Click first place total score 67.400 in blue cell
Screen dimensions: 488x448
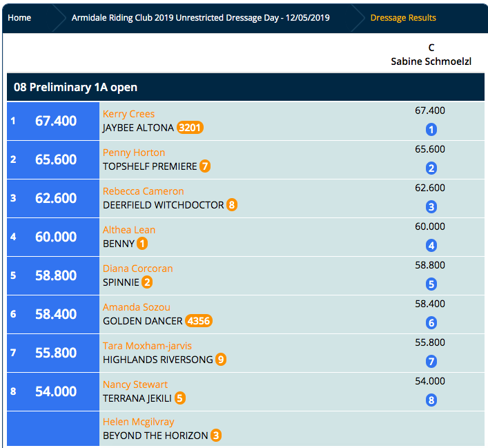(x=56, y=121)
